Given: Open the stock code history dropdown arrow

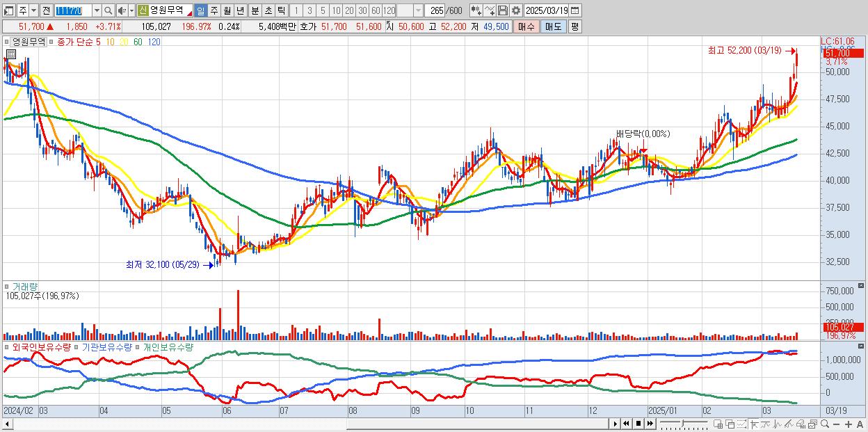Looking at the screenshot, I should (x=97, y=10).
